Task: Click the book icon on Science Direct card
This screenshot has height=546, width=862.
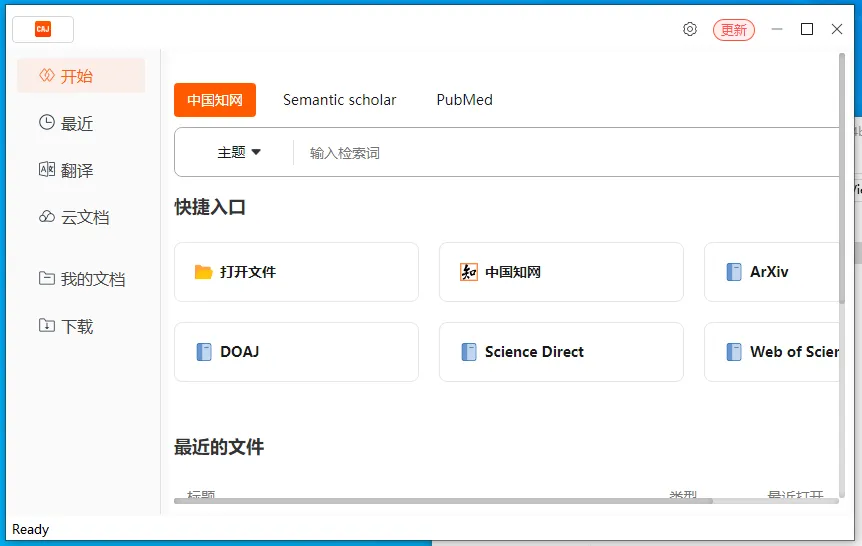Action: [469, 352]
